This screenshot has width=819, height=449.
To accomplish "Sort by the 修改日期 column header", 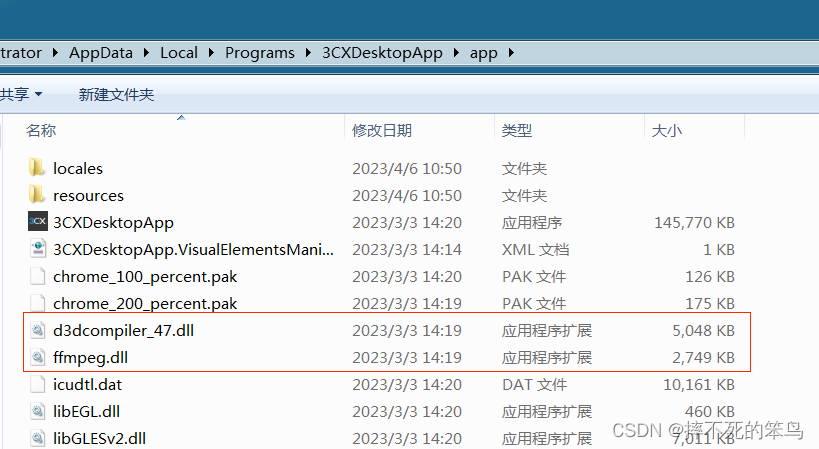I will [x=382, y=130].
